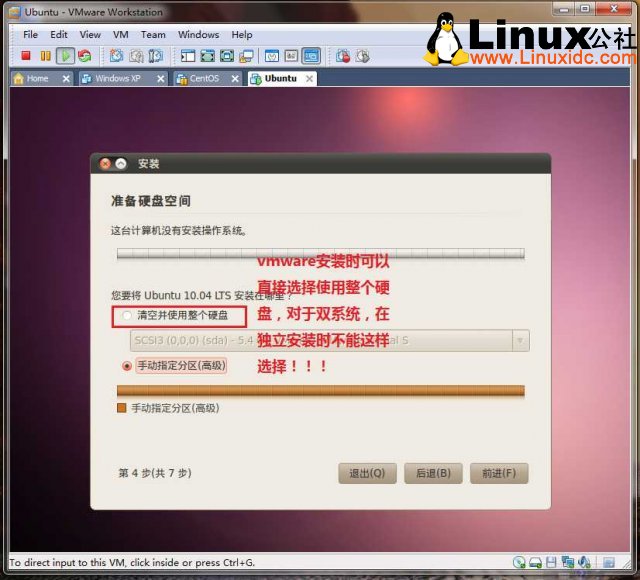
Task: Open the Edit menu
Action: [59, 35]
